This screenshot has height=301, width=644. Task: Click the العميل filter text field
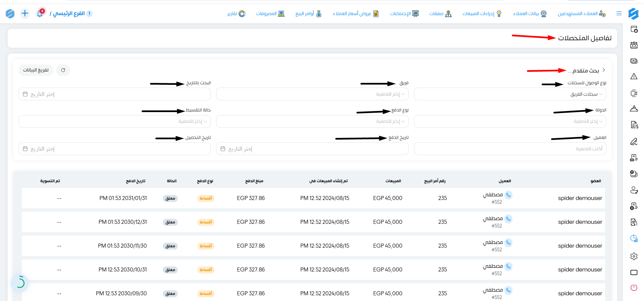pos(510,149)
